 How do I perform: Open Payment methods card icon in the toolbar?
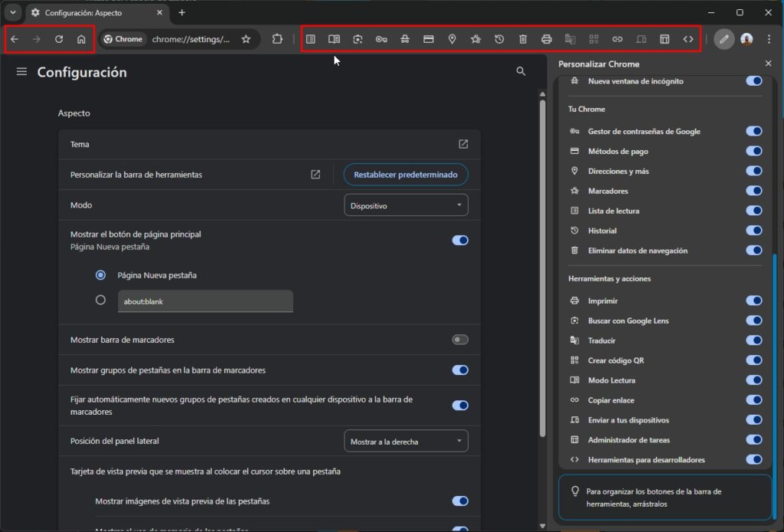(429, 39)
